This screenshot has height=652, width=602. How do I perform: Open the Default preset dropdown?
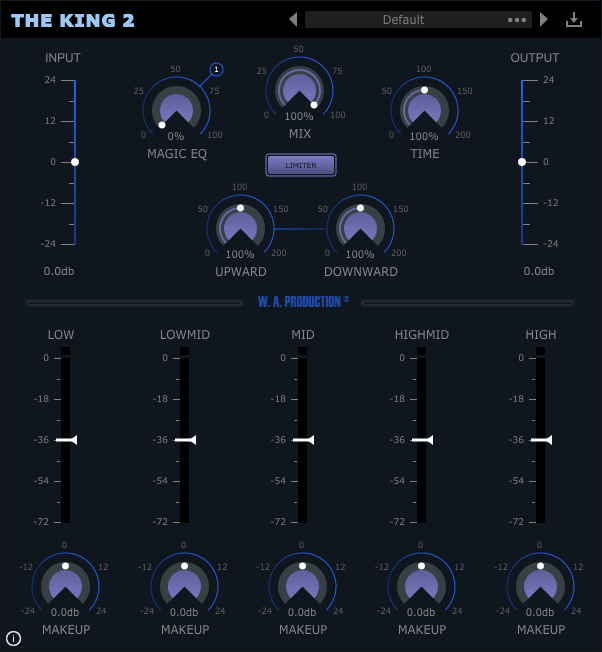[x=403, y=19]
